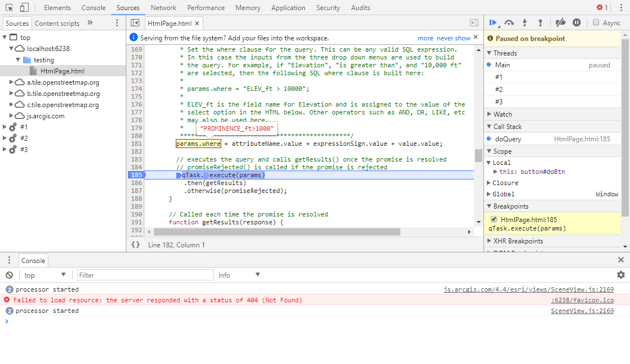Deactivate all breakpoints
This screenshot has width=630, height=364.
560,23
